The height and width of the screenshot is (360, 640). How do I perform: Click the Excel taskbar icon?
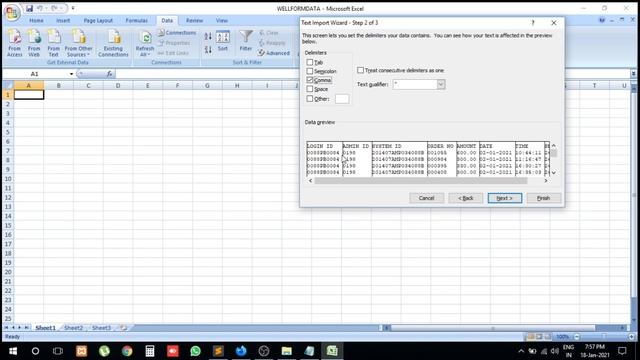point(332,351)
